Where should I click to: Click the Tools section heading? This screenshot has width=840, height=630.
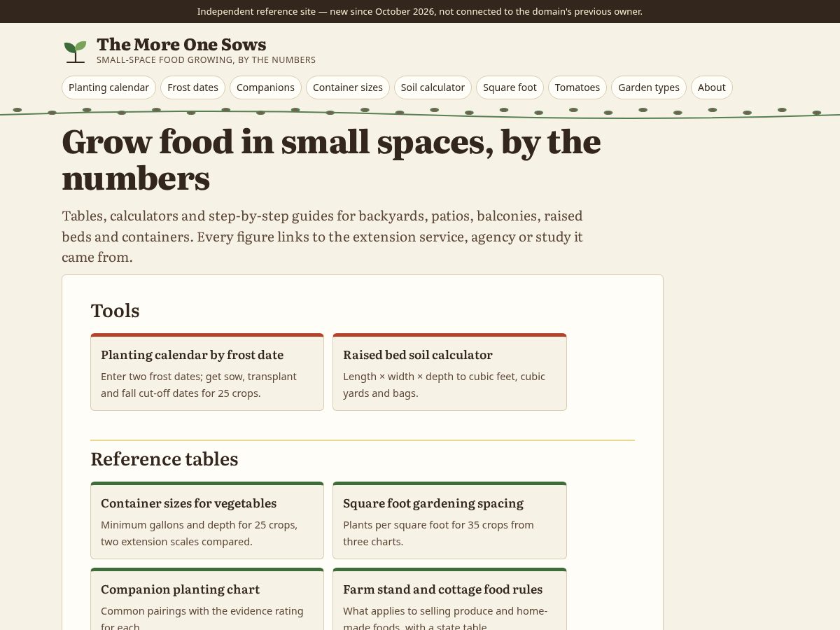click(115, 311)
